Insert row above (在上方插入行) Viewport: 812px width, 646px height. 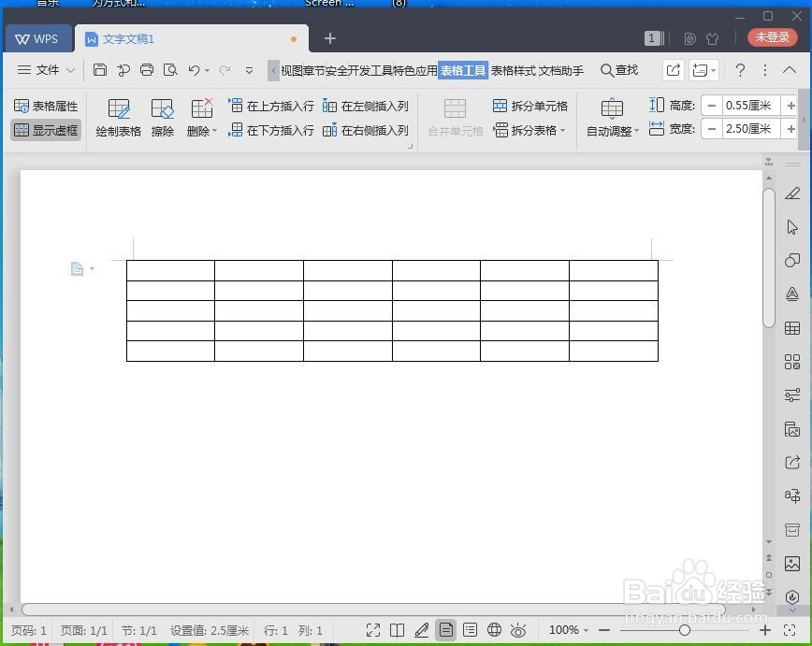pyautogui.click(x=271, y=106)
